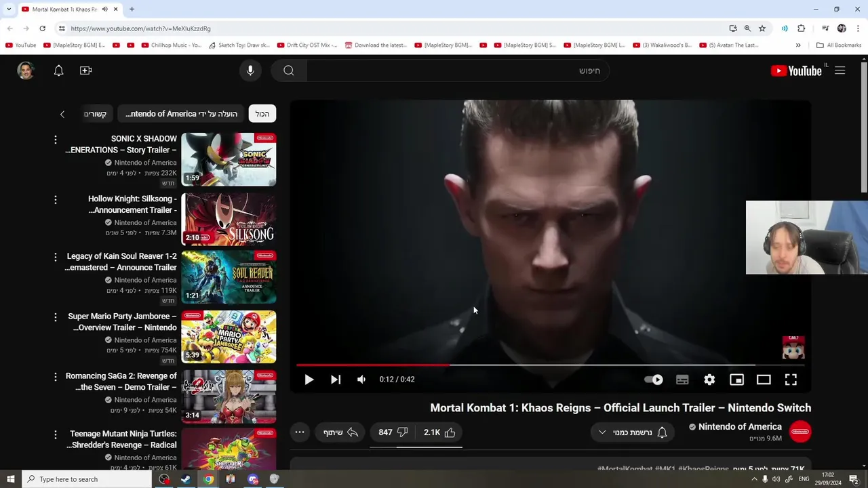868x488 pixels.
Task: Mute tab via speaker icon on tab
Action: pos(104,9)
